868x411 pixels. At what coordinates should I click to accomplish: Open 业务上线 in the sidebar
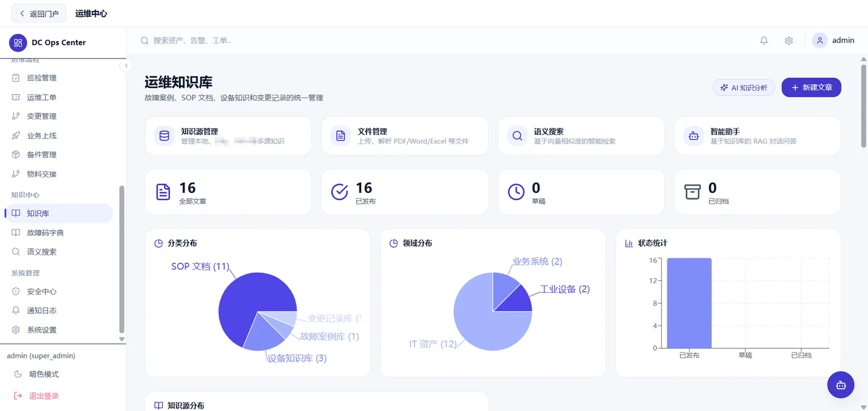pyautogui.click(x=58, y=136)
